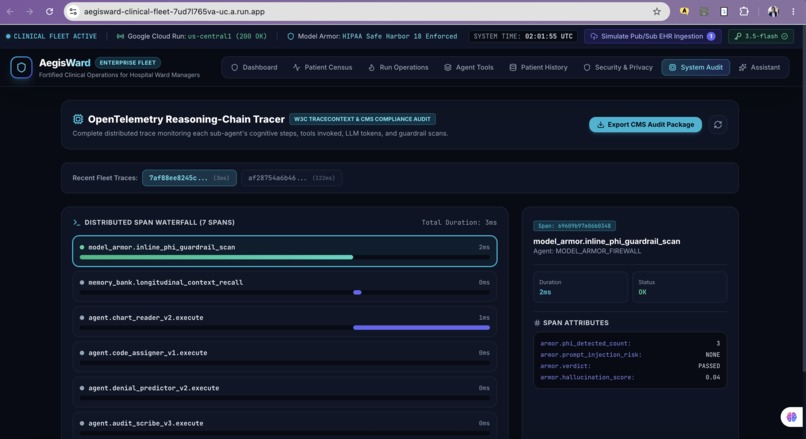Click the browser forward arrow
Image resolution: width=806 pixels, height=439 pixels.
coord(30,11)
